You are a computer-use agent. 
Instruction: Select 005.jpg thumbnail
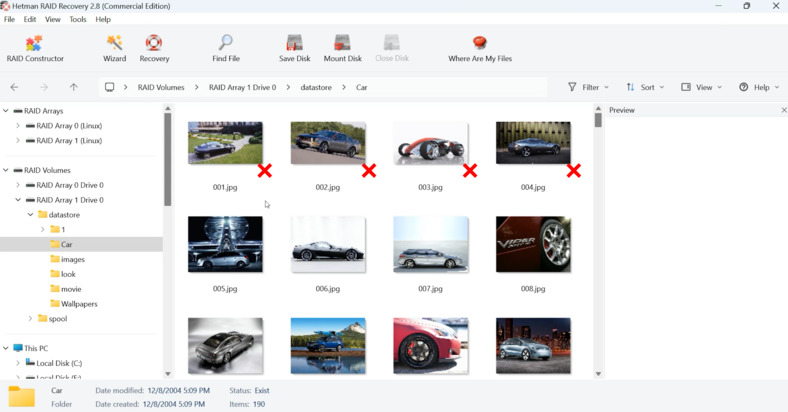(225, 244)
